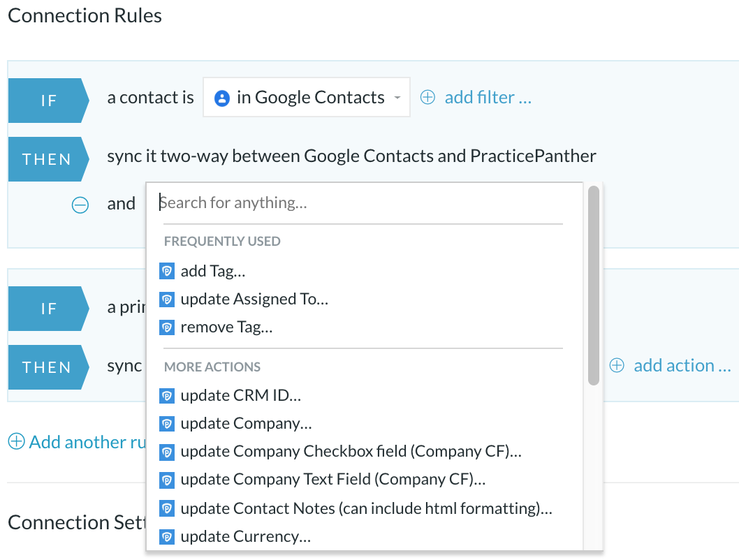739x560 pixels.
Task: Click PracticePanther icon next to update Company
Action: (x=167, y=423)
